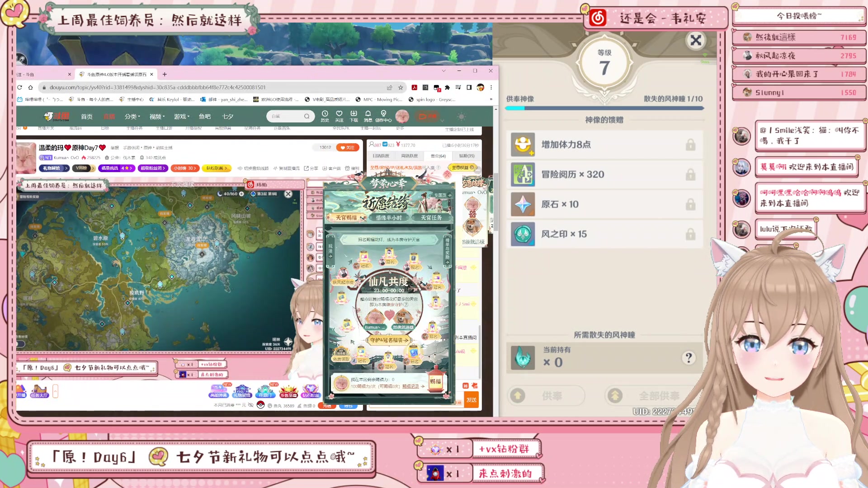This screenshot has width=868, height=488.
Task: Open 任意门 icon in gift bar
Action: [x=265, y=391]
